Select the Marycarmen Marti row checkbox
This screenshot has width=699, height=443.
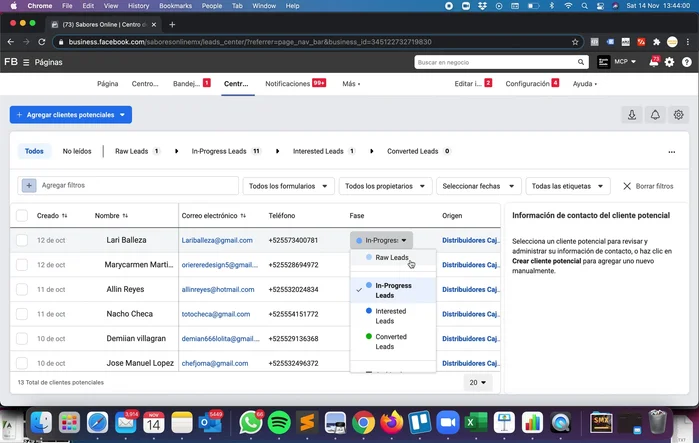[x=21, y=265]
